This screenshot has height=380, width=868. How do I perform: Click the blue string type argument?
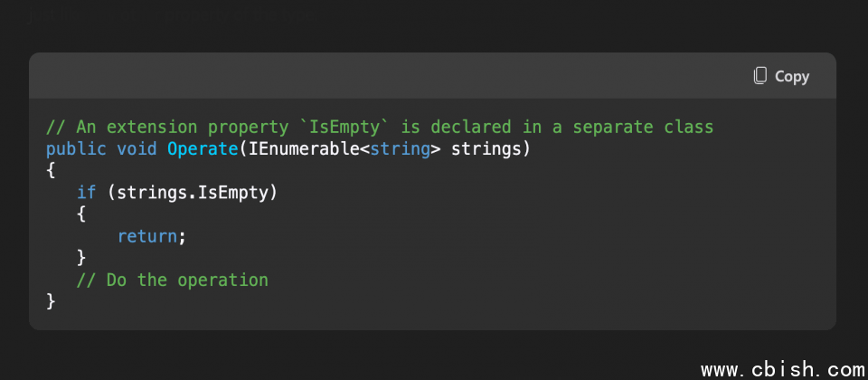coord(400,149)
